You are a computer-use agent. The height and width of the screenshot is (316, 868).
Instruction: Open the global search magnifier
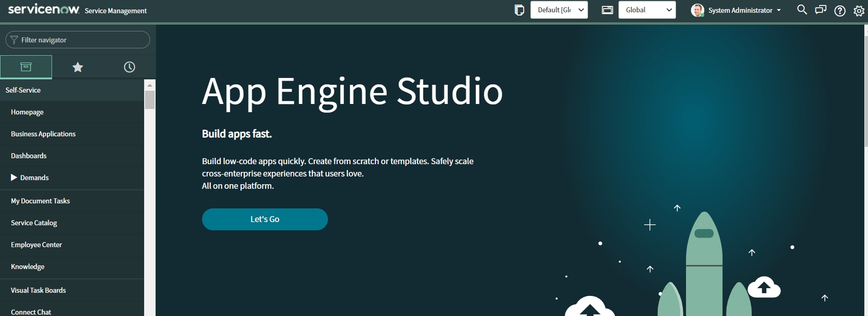[x=801, y=10]
